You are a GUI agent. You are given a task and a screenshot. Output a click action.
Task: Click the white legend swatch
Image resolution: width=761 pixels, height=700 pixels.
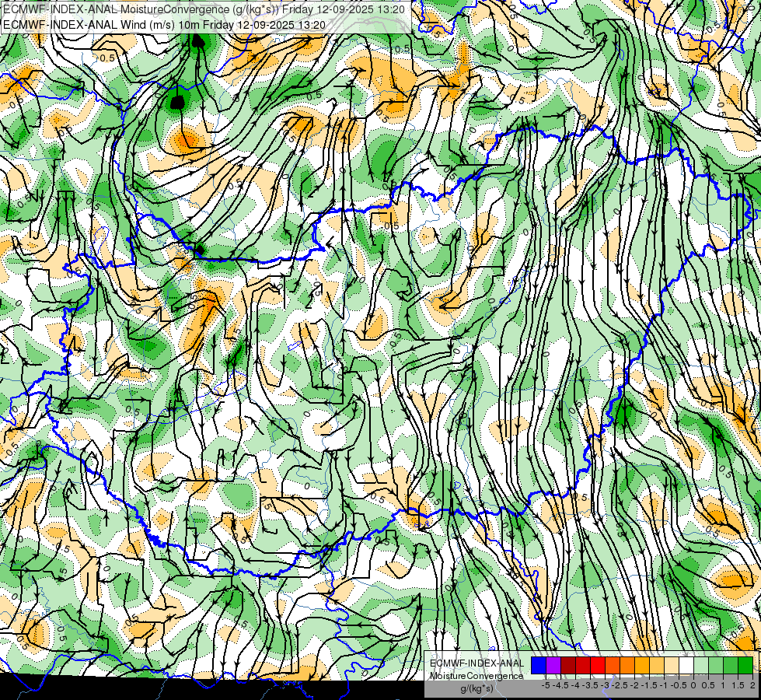686,665
